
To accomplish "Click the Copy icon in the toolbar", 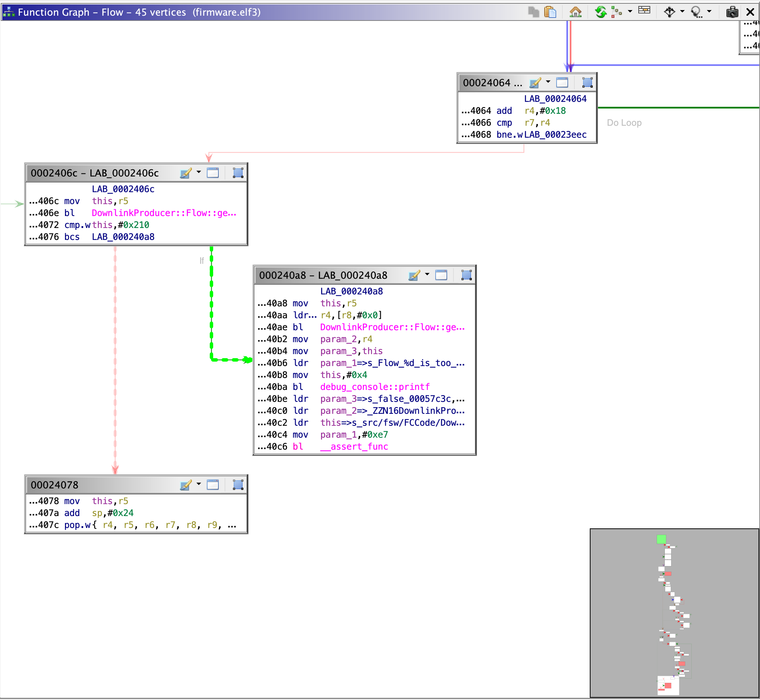I will click(x=534, y=12).
